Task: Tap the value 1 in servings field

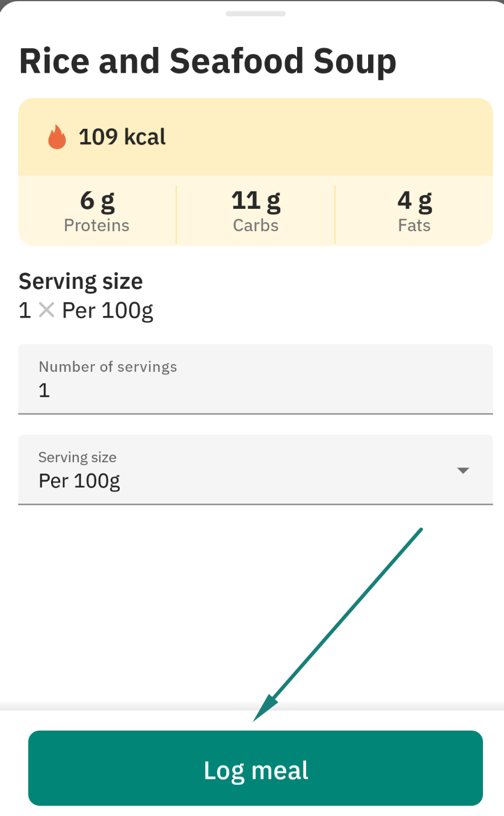Action: [44, 391]
